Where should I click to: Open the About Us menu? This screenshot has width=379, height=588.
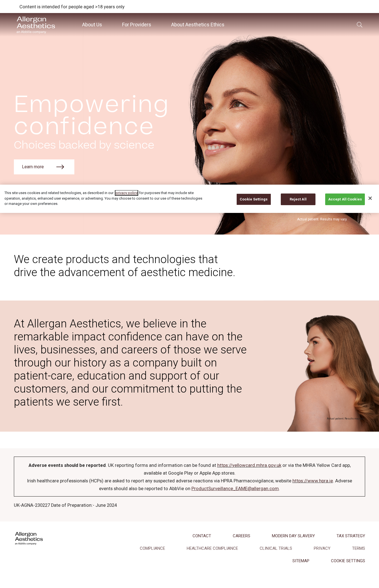tap(92, 25)
